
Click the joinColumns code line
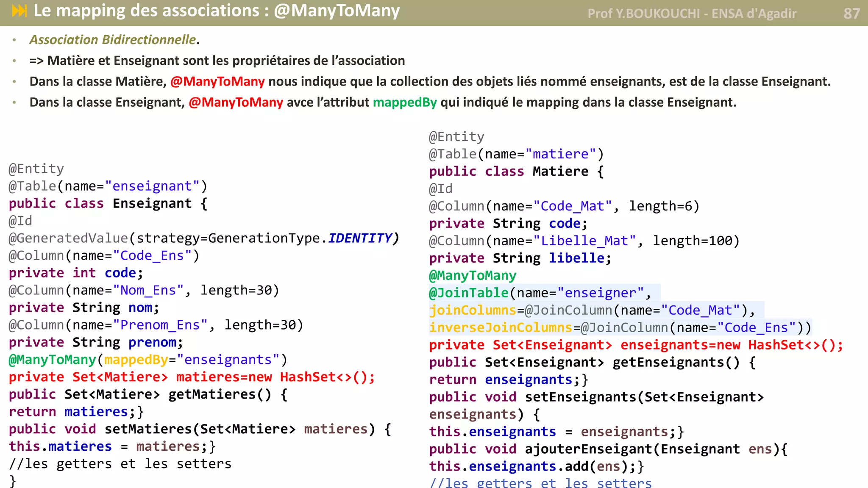(x=592, y=311)
